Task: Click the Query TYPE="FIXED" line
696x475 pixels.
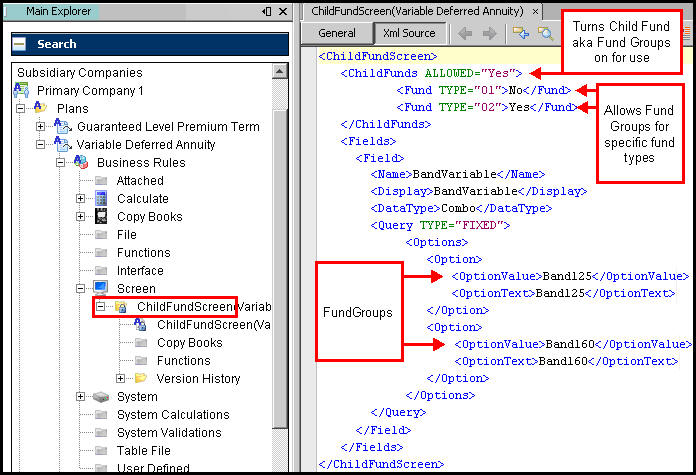Action: click(x=440, y=225)
